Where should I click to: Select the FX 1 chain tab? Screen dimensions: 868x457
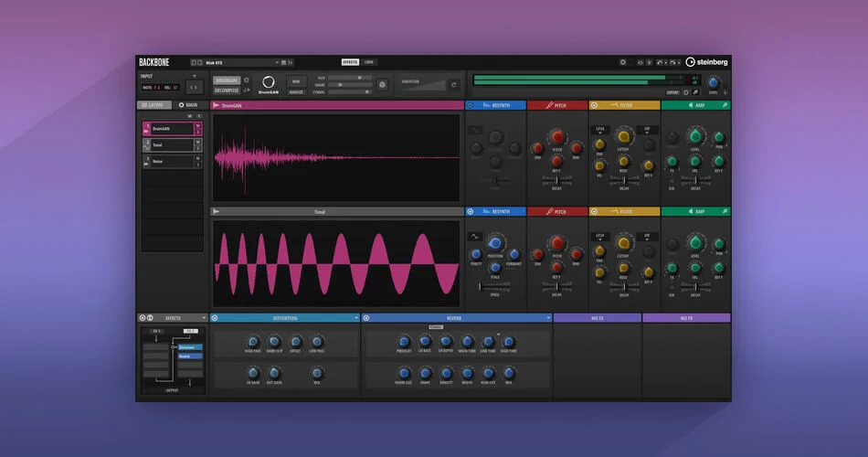pos(156,331)
